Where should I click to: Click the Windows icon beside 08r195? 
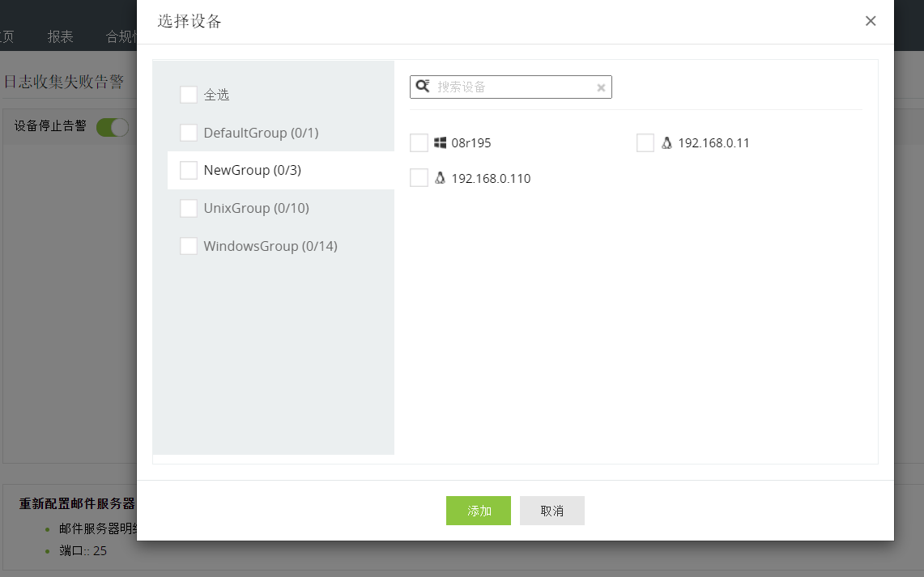coord(441,142)
